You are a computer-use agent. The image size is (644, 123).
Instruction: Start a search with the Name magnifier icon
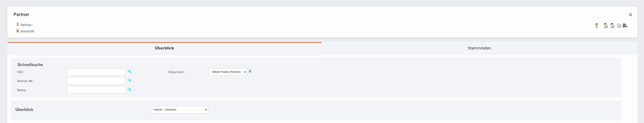(129, 90)
